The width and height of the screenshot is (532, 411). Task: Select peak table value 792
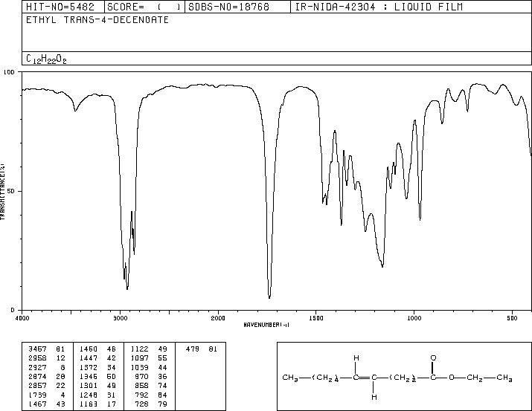click(142, 395)
